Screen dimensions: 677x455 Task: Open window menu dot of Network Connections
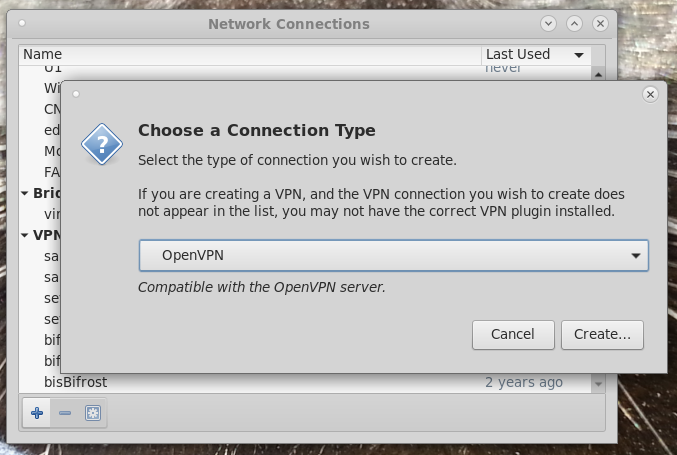(x=22, y=23)
